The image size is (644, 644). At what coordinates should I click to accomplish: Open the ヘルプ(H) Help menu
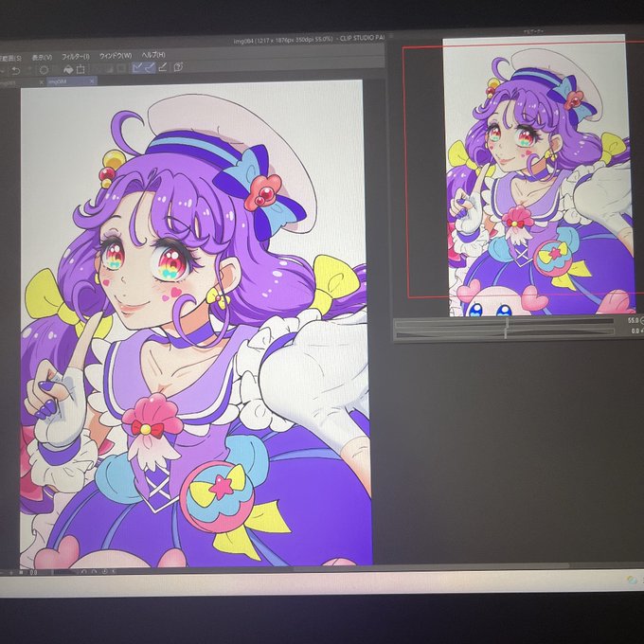[153, 54]
